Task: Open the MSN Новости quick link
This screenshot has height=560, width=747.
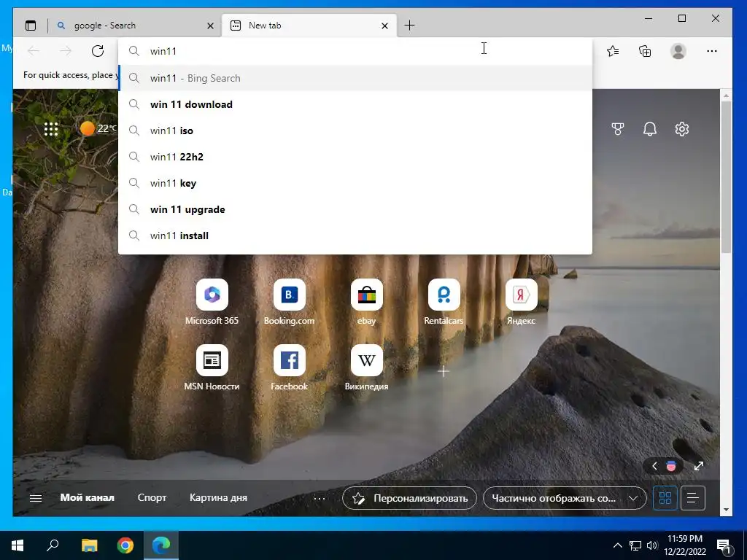Action: pyautogui.click(x=212, y=368)
